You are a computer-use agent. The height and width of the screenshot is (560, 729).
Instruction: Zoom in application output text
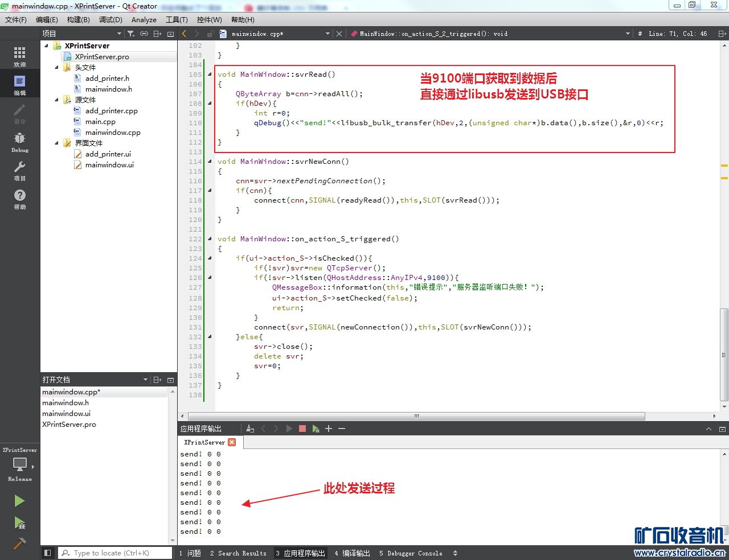click(x=329, y=429)
